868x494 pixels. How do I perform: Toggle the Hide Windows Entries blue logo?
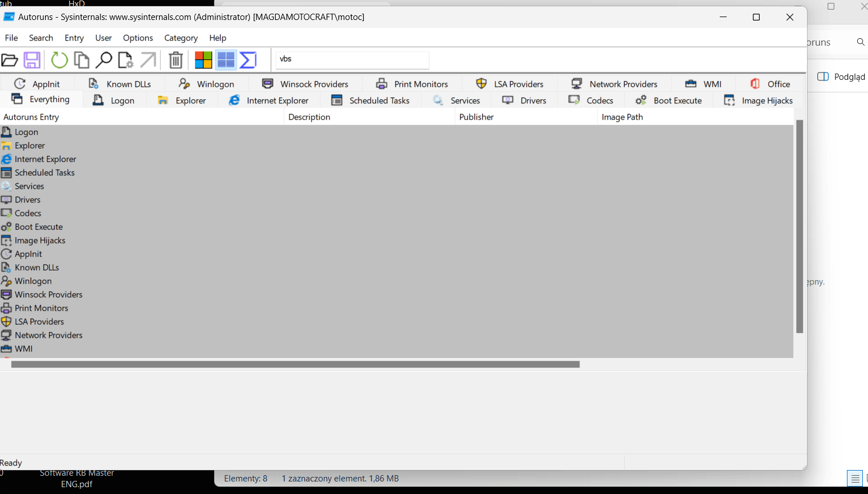tap(226, 60)
